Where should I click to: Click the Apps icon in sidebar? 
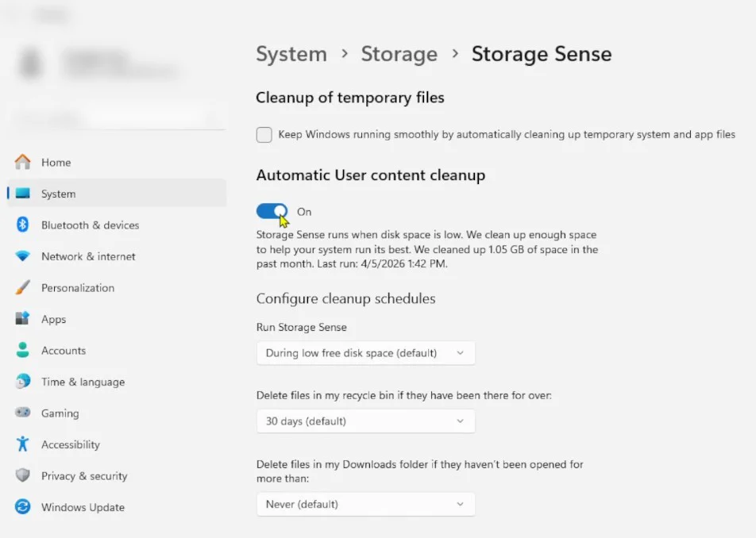pyautogui.click(x=22, y=318)
